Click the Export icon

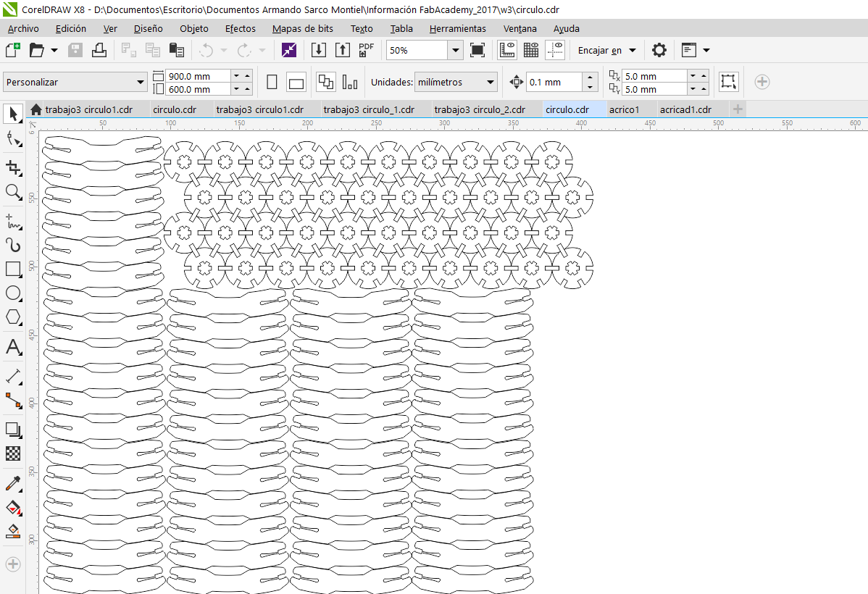tap(343, 51)
